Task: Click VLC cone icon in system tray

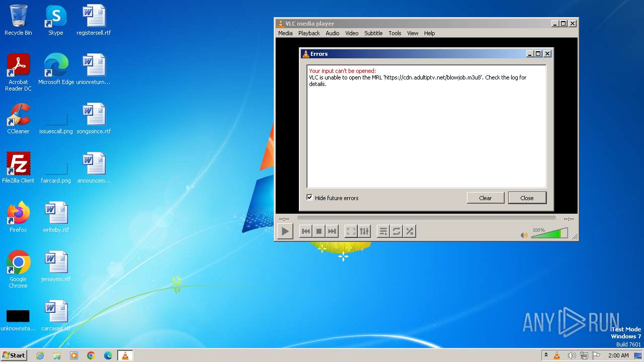Action: (557, 355)
